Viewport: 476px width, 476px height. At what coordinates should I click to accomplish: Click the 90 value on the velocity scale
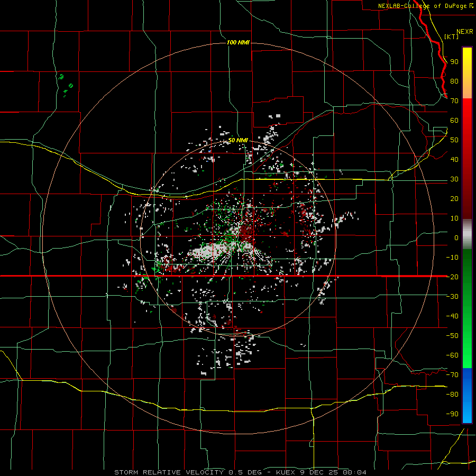[x=454, y=62]
